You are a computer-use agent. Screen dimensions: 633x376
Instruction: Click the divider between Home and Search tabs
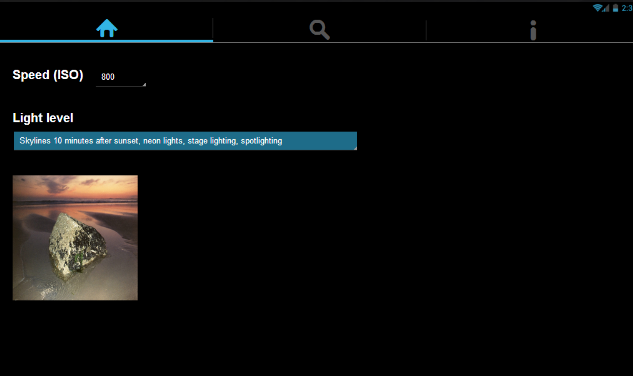pos(213,29)
